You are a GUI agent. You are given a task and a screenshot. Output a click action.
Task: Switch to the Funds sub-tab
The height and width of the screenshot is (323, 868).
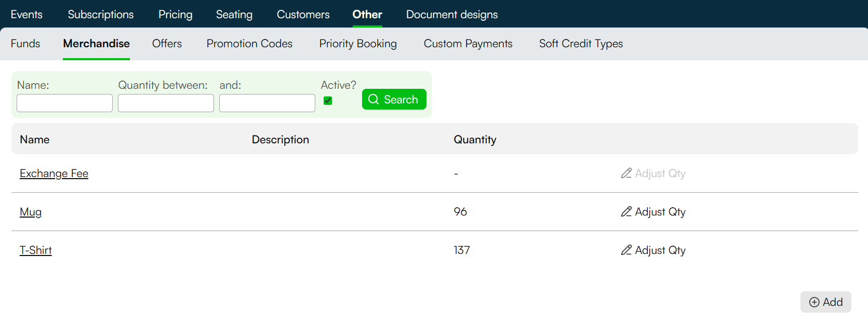point(25,44)
